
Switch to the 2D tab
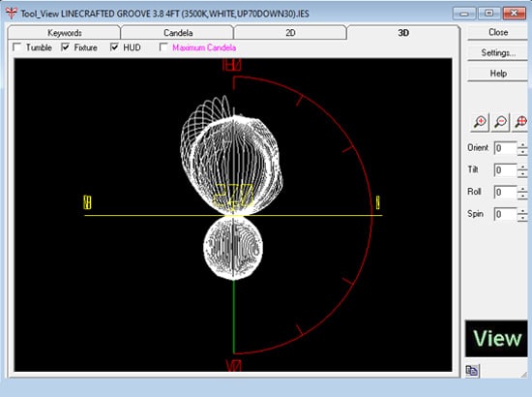pos(290,33)
